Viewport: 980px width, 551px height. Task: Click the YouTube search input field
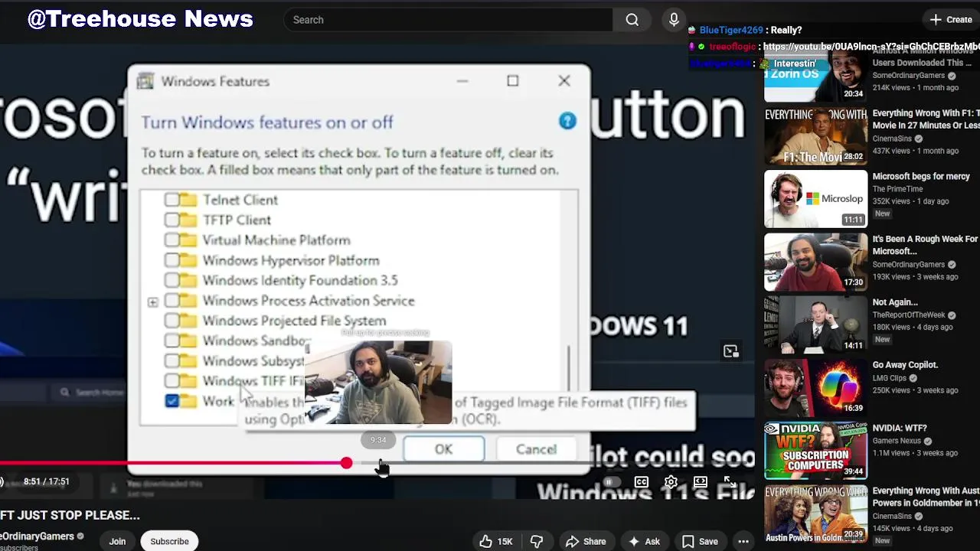click(x=448, y=20)
